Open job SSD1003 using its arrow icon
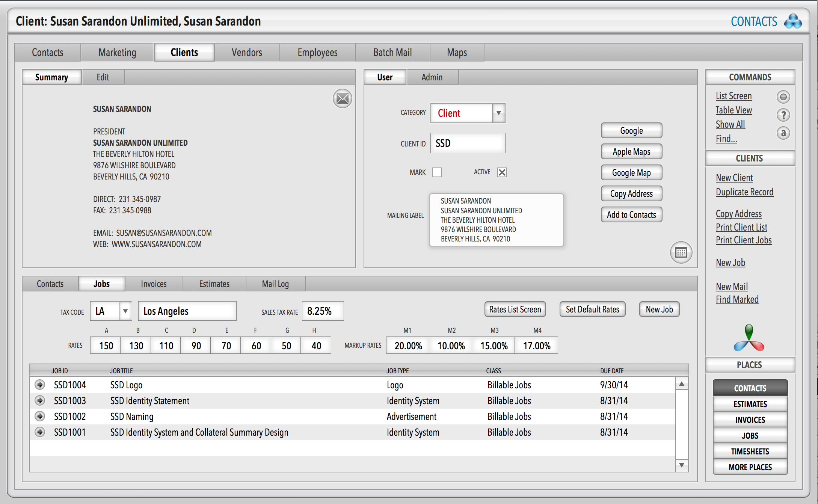 pos(39,400)
